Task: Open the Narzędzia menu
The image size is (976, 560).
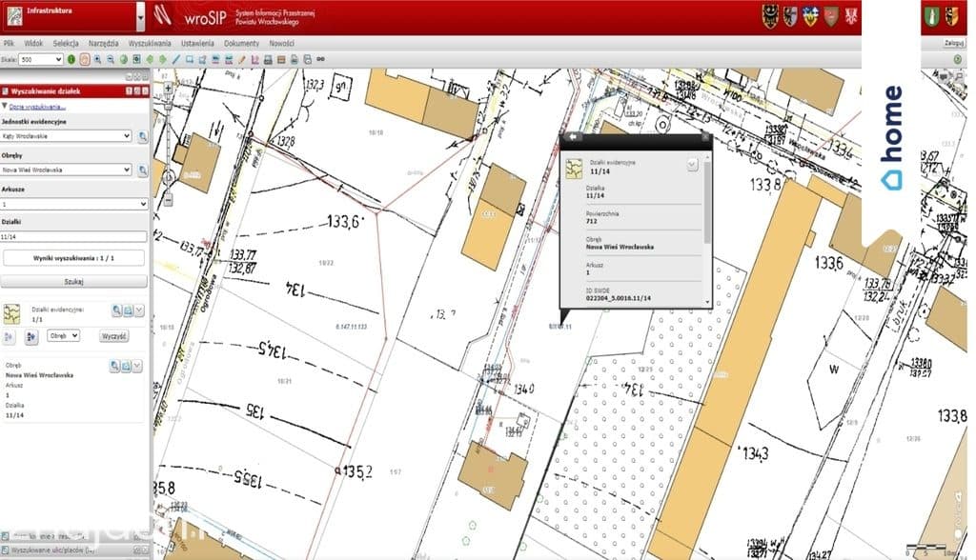Action: coord(103,44)
